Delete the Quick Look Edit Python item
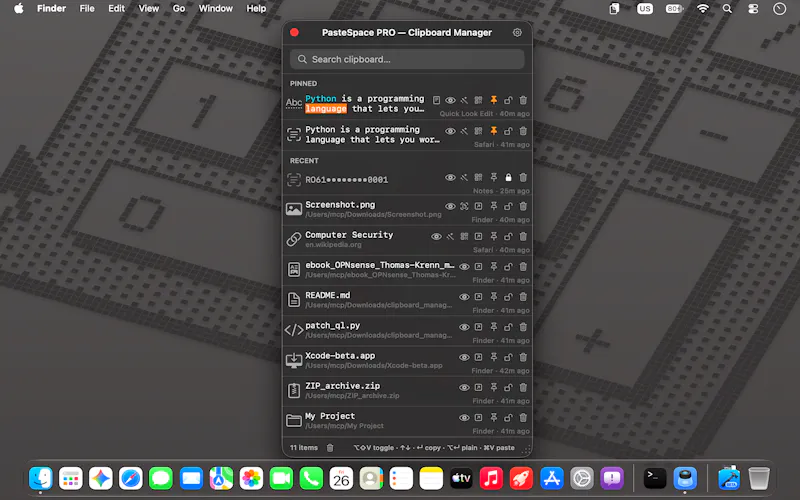The width and height of the screenshot is (800, 500). click(x=523, y=101)
